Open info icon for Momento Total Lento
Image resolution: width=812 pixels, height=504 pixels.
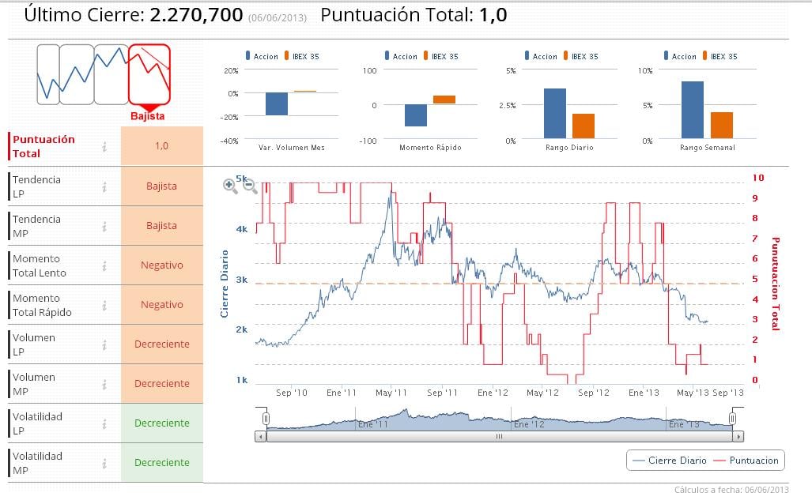point(104,266)
